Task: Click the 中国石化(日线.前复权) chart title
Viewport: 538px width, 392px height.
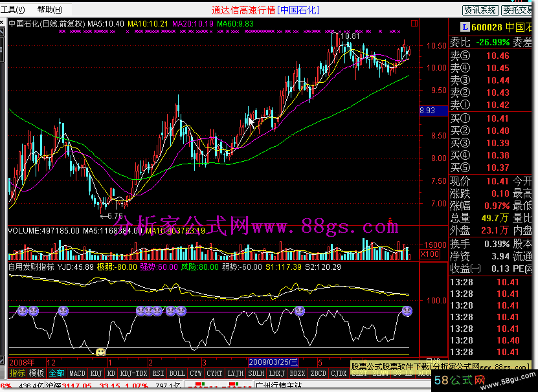Action: tap(47, 24)
